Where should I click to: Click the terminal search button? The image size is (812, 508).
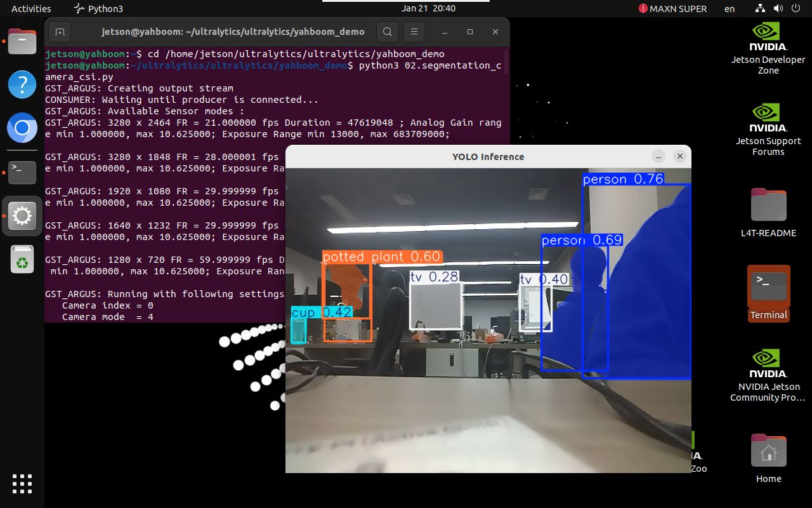coord(388,32)
